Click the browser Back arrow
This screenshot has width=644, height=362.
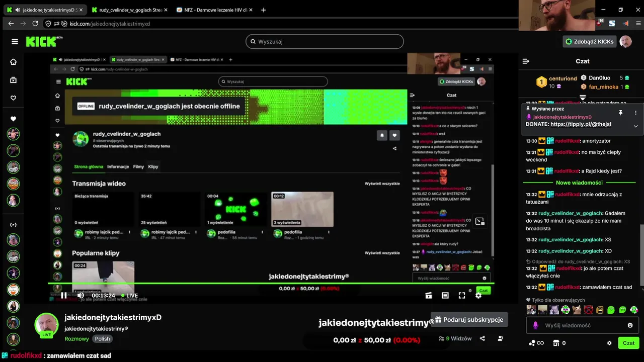coord(11,24)
